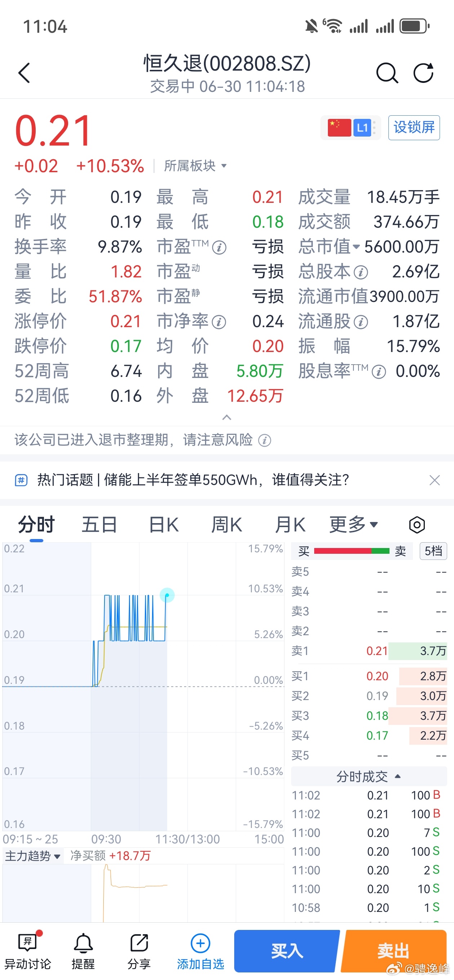The image size is (454, 980).
Task: Tap the current price dot on chart
Action: pos(167,595)
